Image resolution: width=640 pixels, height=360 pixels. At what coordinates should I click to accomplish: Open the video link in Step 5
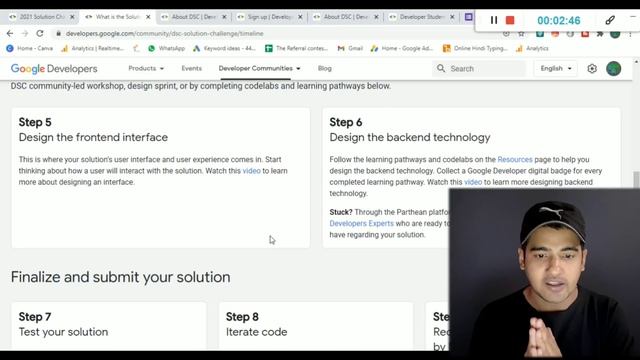pos(251,171)
